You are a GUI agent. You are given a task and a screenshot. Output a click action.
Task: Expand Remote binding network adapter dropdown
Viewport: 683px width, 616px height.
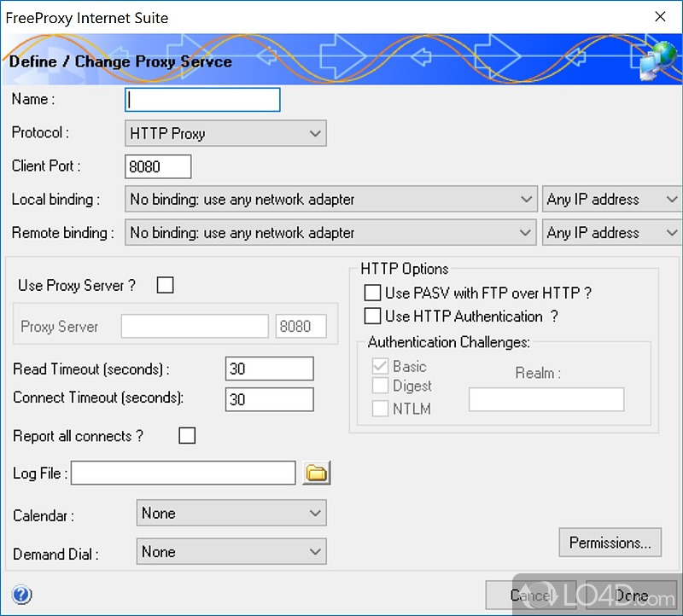click(x=330, y=232)
